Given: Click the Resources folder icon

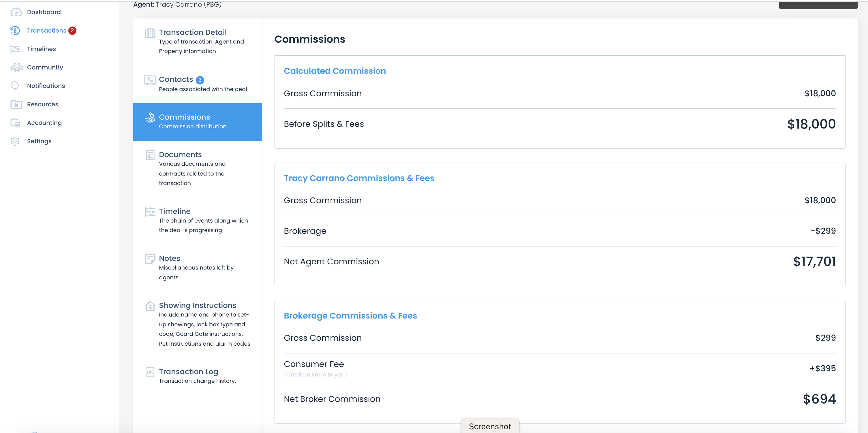Looking at the screenshot, I should click(16, 104).
